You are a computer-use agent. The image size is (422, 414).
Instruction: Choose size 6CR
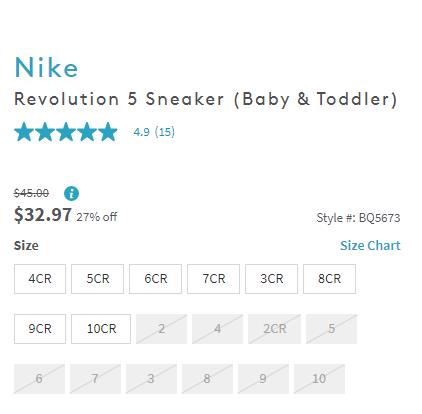click(156, 279)
